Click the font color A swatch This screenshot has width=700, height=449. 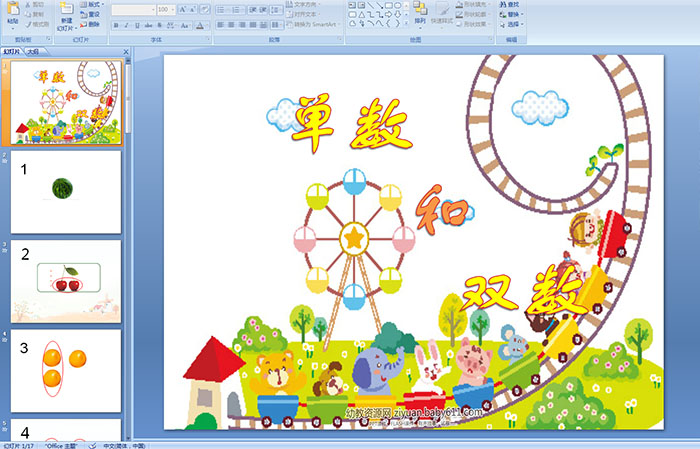point(200,26)
